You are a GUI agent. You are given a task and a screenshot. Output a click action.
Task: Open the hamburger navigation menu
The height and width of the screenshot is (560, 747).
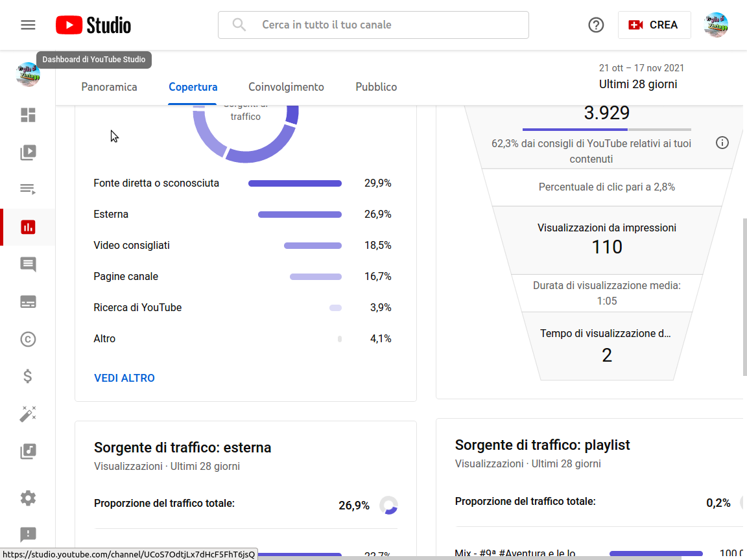[x=28, y=25]
